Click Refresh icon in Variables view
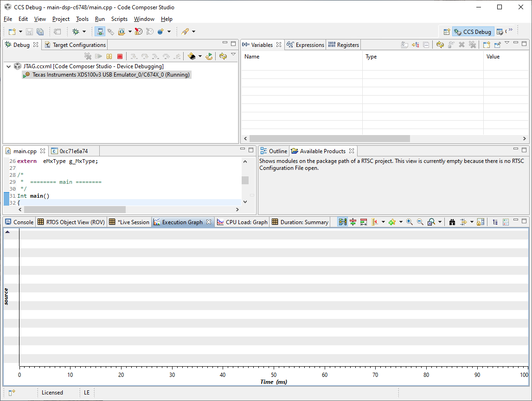532x401 pixels. coord(440,45)
